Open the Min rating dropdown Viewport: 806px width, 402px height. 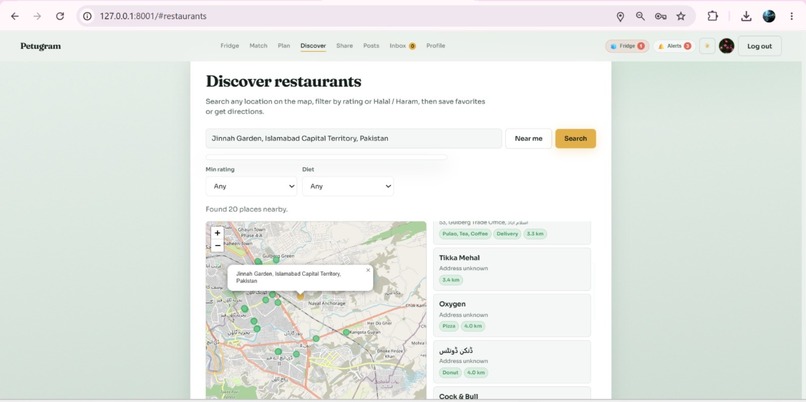251,186
